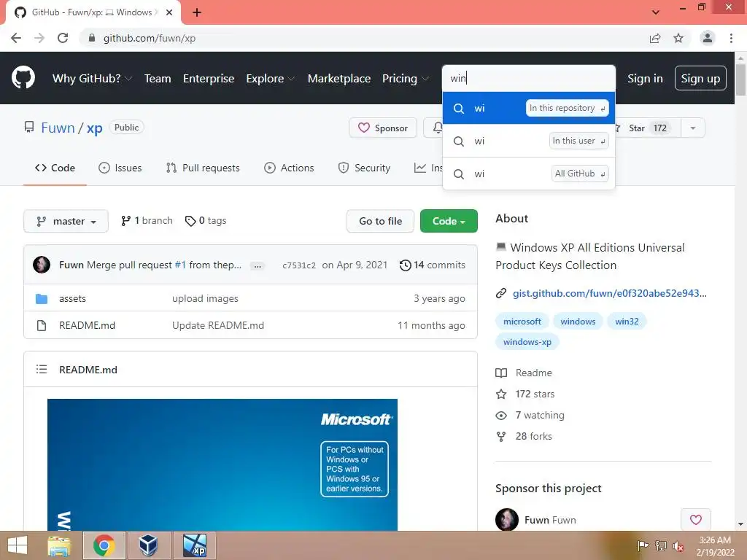Select search 'All GitHub' suggestion

(x=529, y=174)
